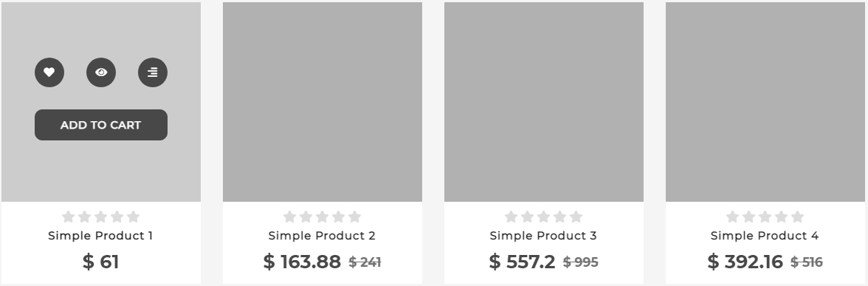This screenshot has height=286, width=868.
Task: Rate Simple Product 2 one star
Action: (289, 217)
